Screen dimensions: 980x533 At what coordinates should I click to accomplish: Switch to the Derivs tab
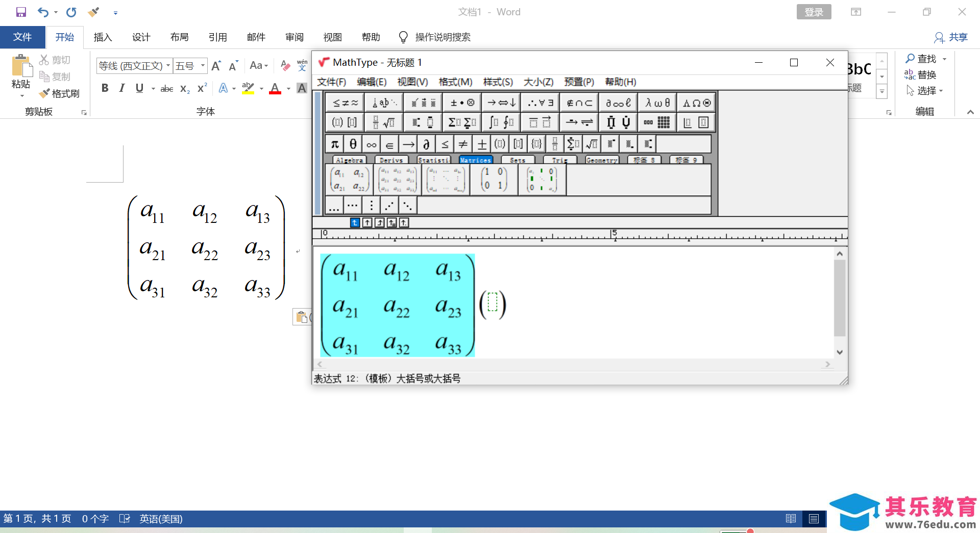pos(391,160)
